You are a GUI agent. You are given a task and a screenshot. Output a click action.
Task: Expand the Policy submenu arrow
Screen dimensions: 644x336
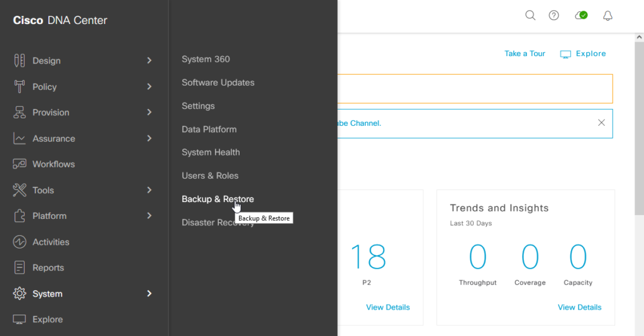[x=149, y=87]
